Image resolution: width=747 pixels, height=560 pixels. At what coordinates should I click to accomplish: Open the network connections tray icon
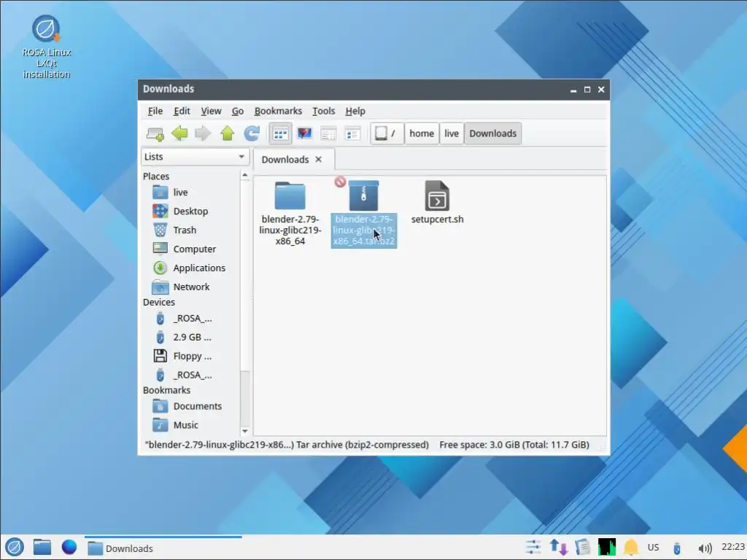pyautogui.click(x=558, y=547)
